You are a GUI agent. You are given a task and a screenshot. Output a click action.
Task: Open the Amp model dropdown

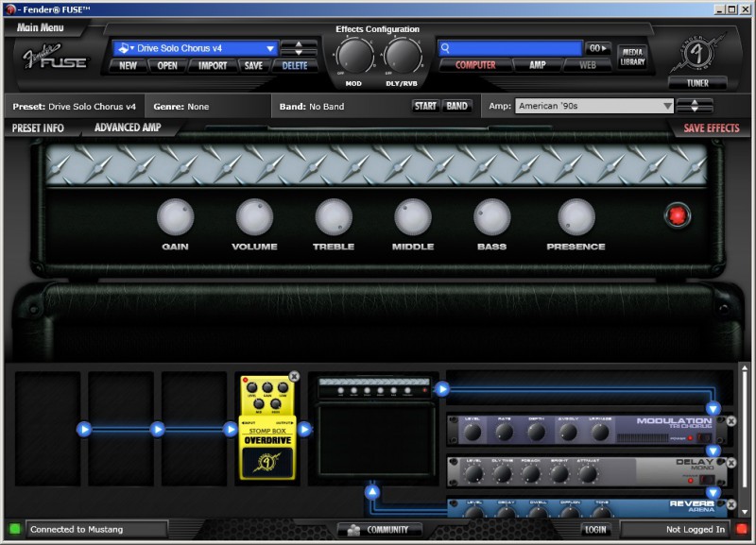click(x=665, y=106)
